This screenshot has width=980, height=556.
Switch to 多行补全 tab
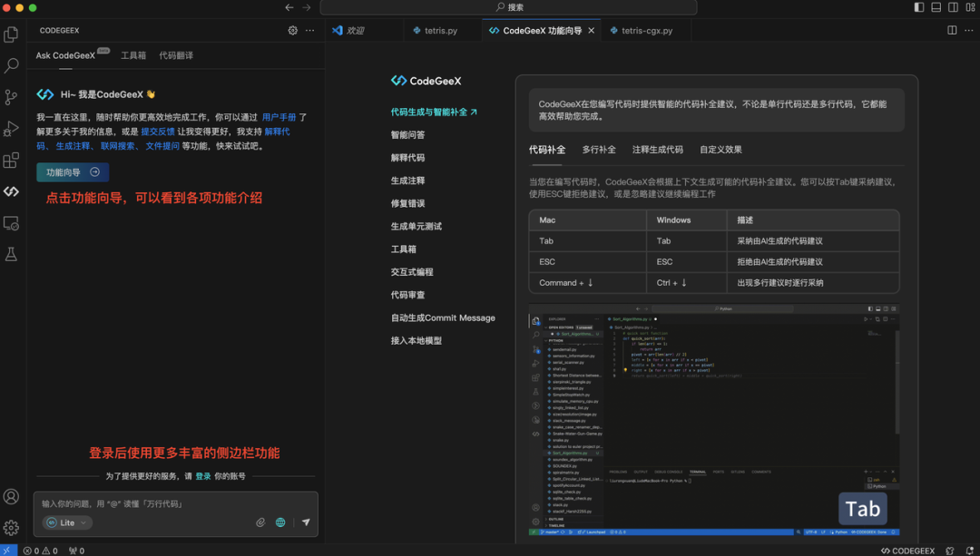click(x=599, y=150)
